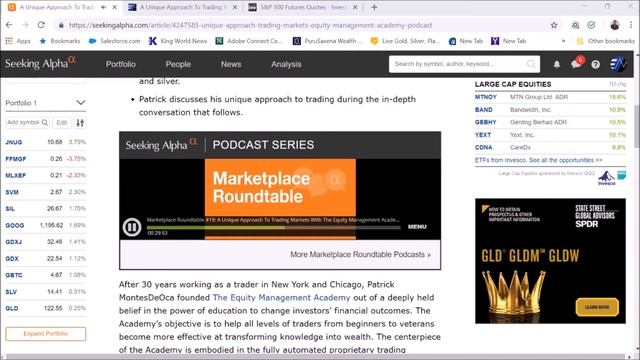
Task: Bookmark this page with star icon
Action: pyautogui.click(x=554, y=25)
